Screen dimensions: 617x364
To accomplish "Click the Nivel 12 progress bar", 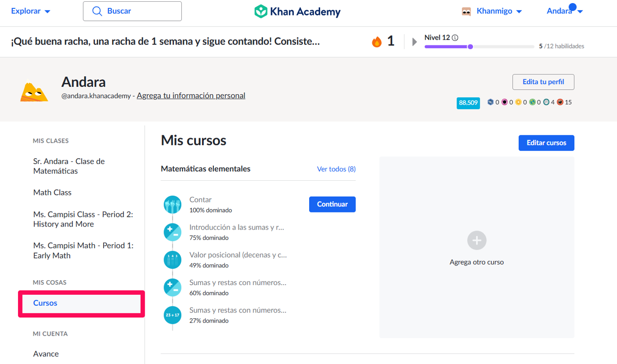I will click(479, 46).
